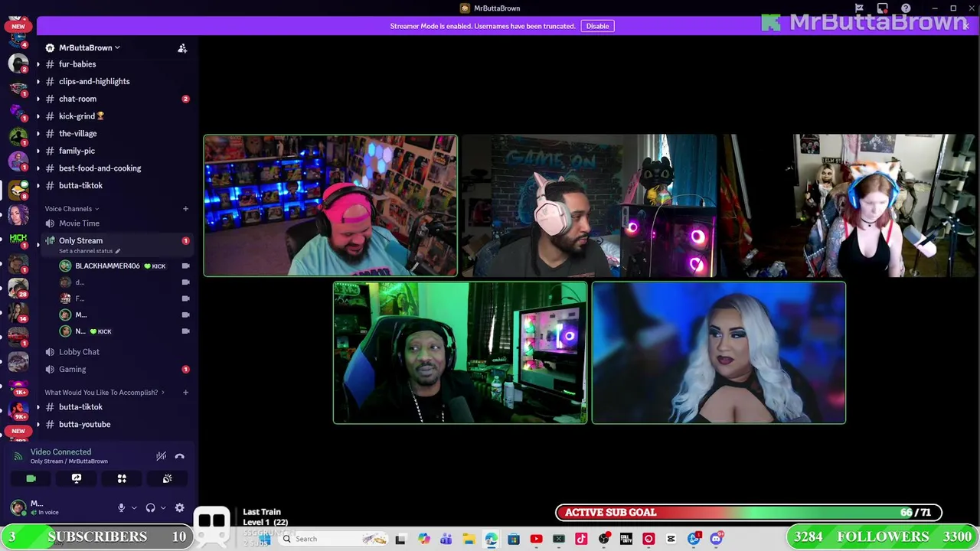This screenshot has height=551, width=980.
Task: Focus the green-lit room video tile
Action: tap(460, 353)
